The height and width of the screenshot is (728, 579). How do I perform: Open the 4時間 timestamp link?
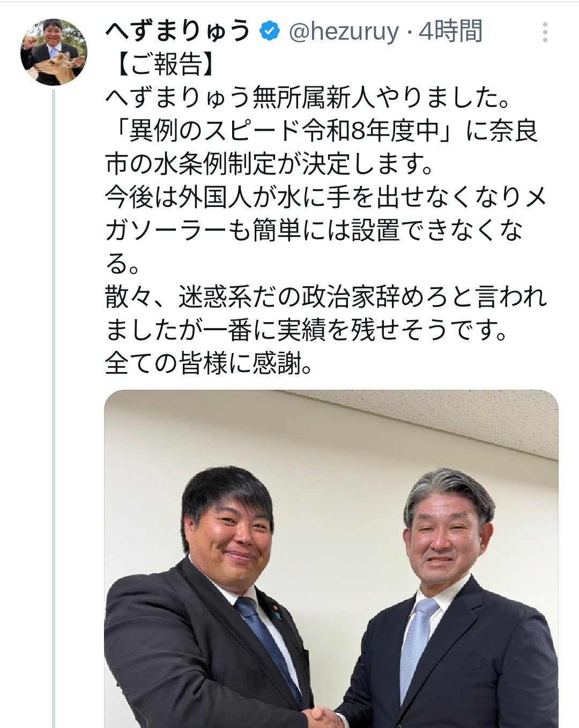click(x=450, y=31)
